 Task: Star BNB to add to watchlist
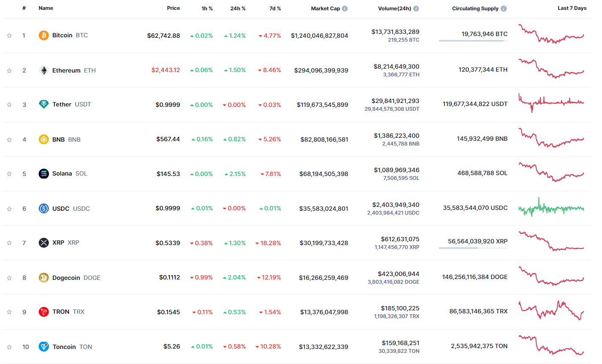pyautogui.click(x=9, y=140)
